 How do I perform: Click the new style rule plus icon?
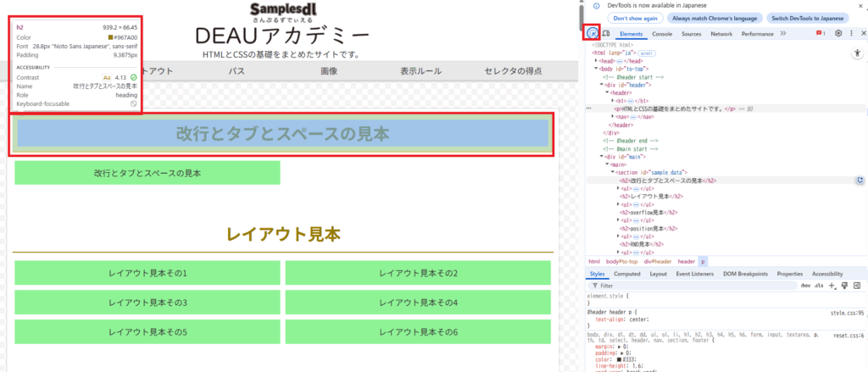pyautogui.click(x=832, y=286)
